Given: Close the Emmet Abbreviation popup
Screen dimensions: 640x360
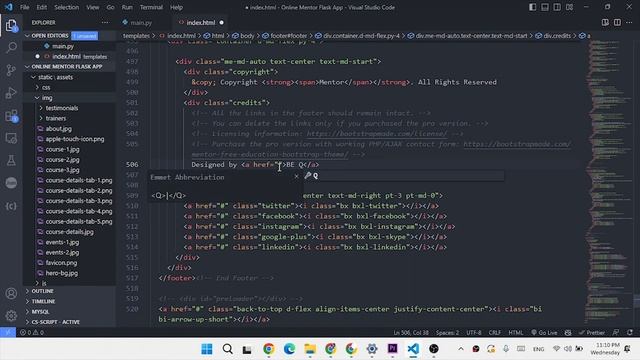Looking at the screenshot, I should (x=296, y=176).
